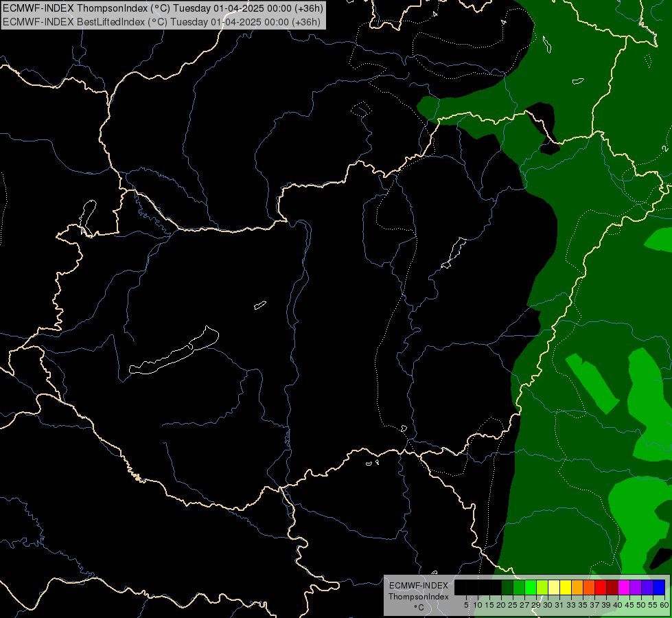Screen dimensions: 672x618
Task: Choose the purple 45–50 legend swatch
Action: (636, 588)
